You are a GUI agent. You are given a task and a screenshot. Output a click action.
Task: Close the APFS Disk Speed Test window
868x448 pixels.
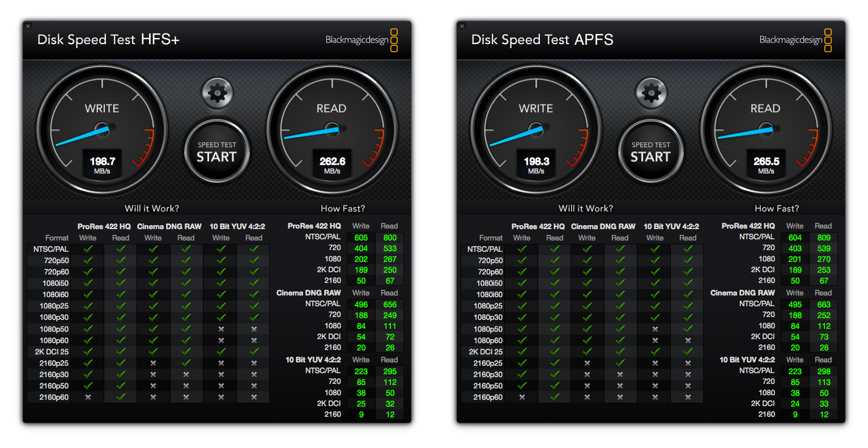(462, 26)
